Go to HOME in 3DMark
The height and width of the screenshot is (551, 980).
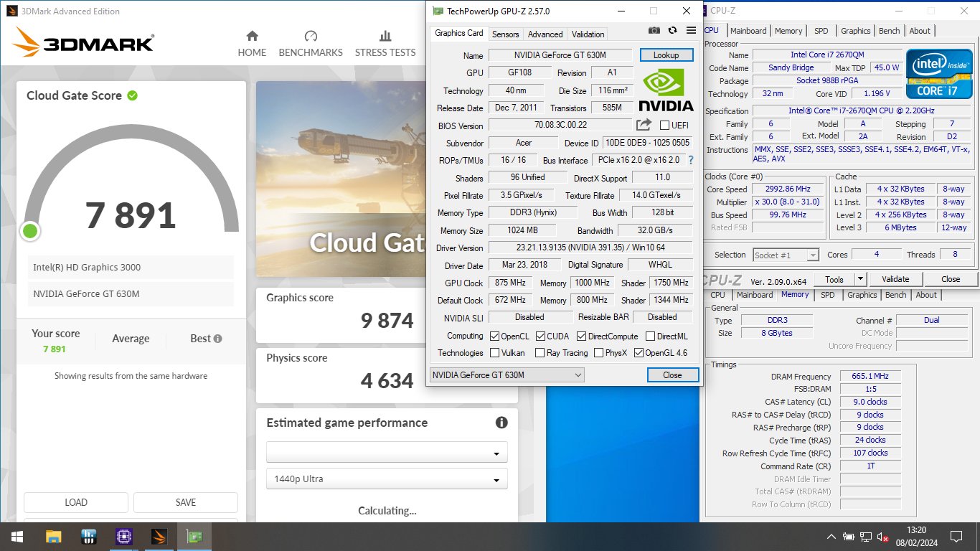click(x=252, y=44)
